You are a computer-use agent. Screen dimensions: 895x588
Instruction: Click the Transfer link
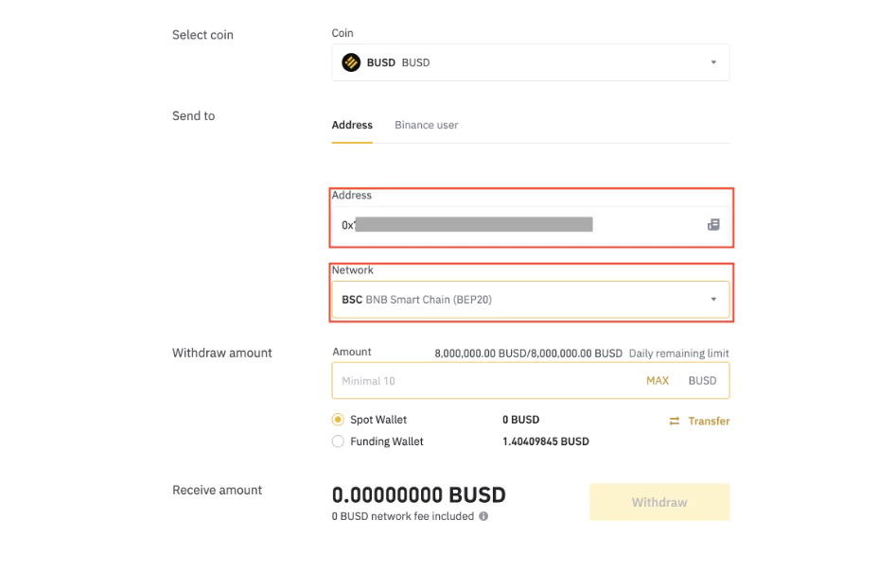[709, 421]
